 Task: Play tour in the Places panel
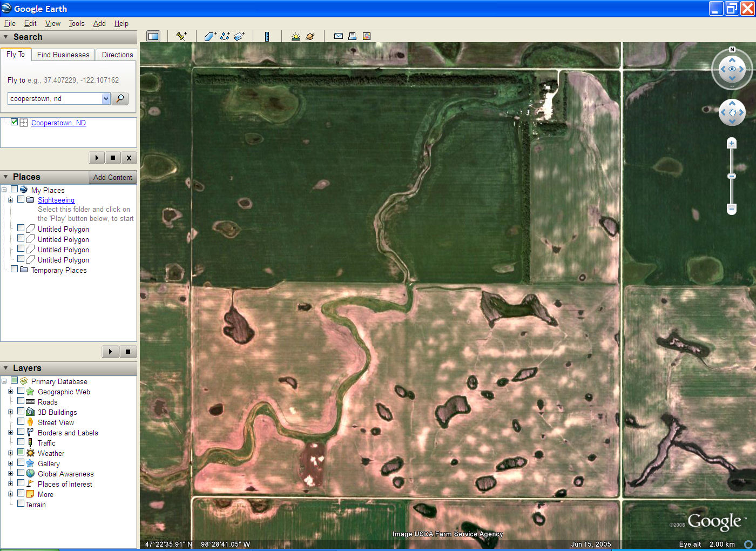111,352
